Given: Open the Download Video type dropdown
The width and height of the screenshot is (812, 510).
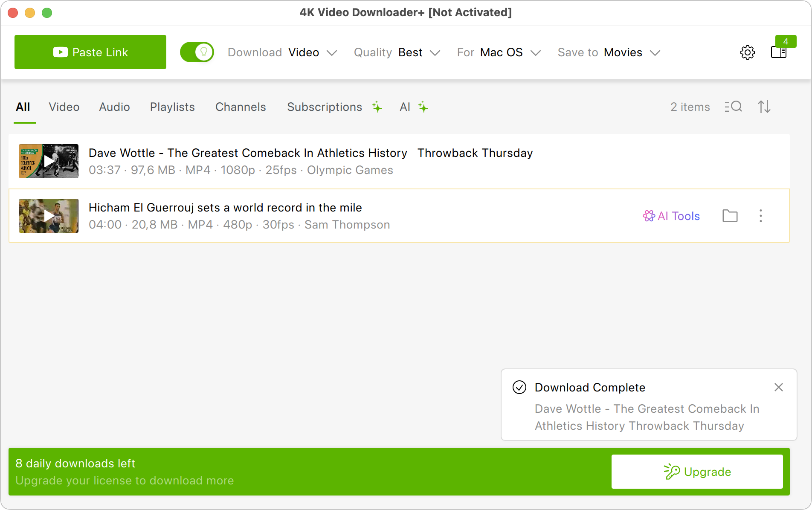Looking at the screenshot, I should 282,52.
